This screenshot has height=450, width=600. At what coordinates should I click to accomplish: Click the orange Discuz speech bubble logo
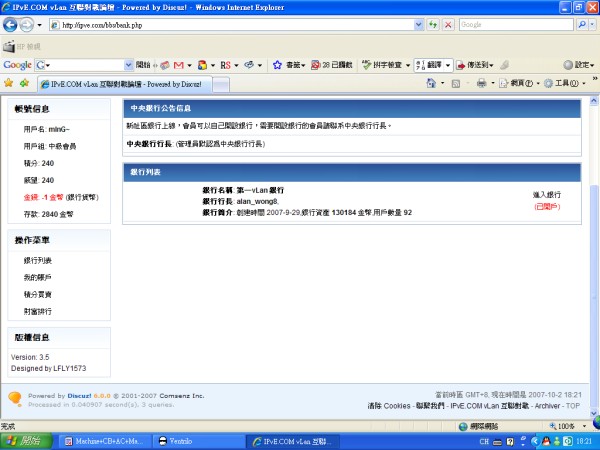(x=15, y=399)
